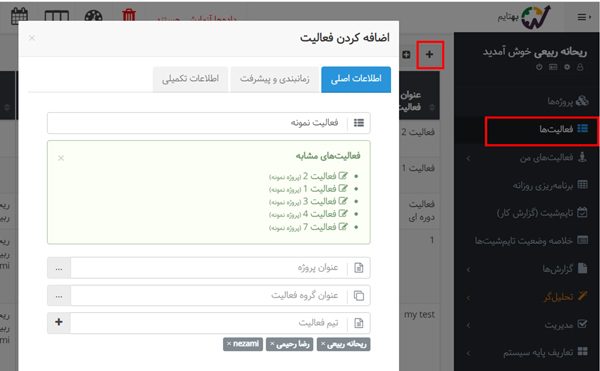The width and height of the screenshot is (600, 371).
Task: Open similar activity link فعالیت 2
Action: (x=320, y=176)
